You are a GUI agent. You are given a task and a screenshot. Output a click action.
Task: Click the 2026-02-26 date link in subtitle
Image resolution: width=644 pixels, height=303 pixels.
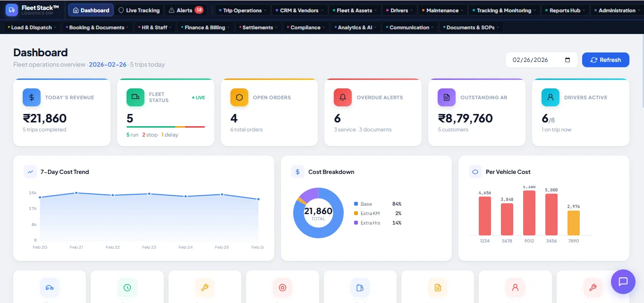[x=108, y=65]
